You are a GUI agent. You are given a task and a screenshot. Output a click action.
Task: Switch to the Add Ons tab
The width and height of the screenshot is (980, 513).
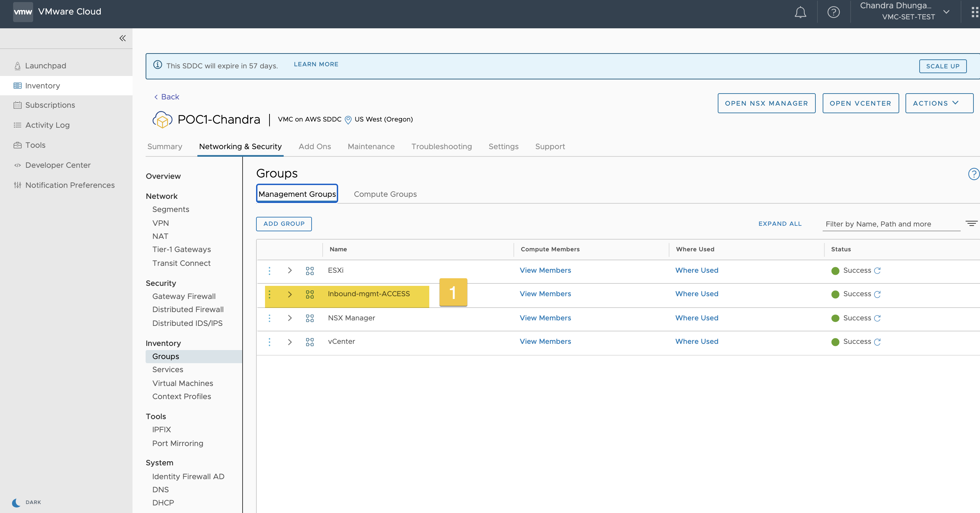click(x=315, y=146)
